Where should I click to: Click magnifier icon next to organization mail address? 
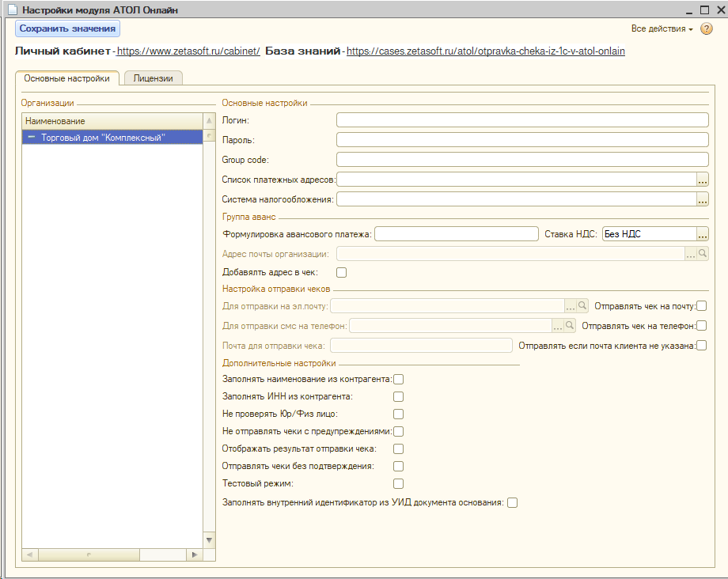pyautogui.click(x=703, y=253)
